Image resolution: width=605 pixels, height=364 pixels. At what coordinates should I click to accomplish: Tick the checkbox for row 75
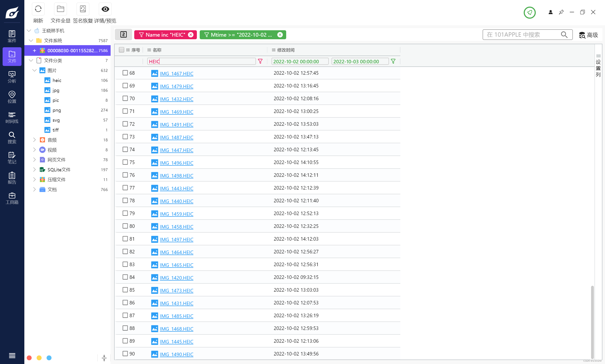(125, 162)
